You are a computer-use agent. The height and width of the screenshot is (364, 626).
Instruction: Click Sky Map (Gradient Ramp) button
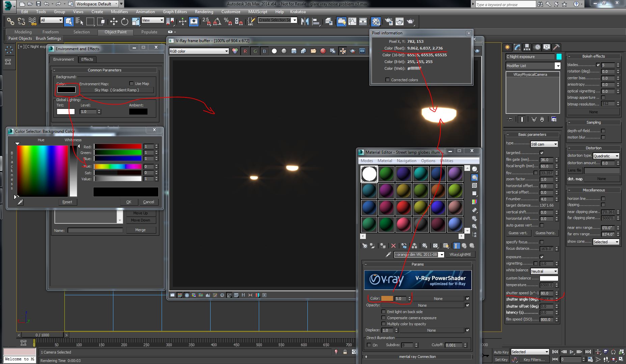pyautogui.click(x=116, y=90)
